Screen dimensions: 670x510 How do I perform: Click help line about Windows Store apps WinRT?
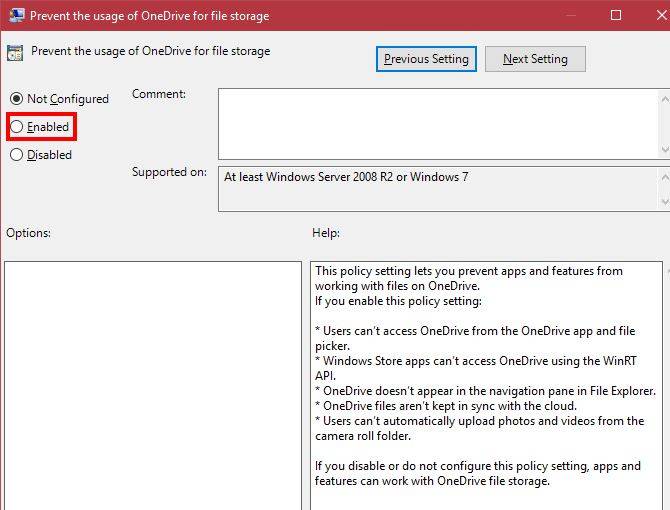[x=476, y=368]
